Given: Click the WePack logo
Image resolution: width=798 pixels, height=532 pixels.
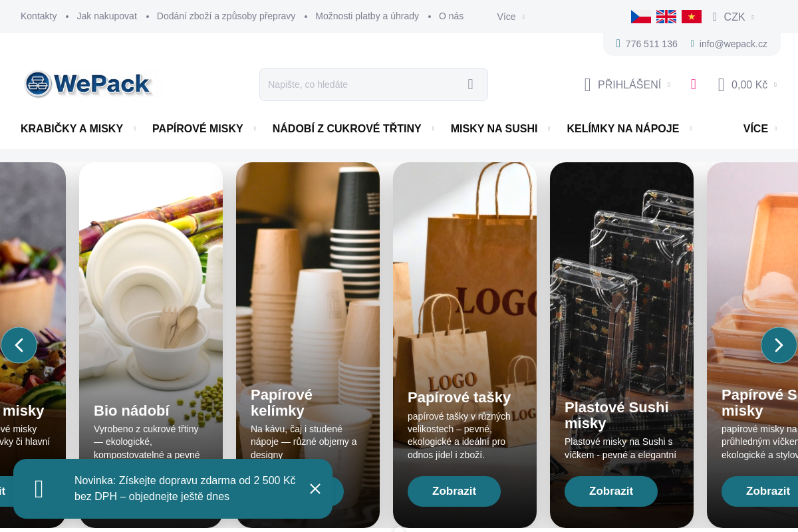Looking at the screenshot, I should coord(88,84).
